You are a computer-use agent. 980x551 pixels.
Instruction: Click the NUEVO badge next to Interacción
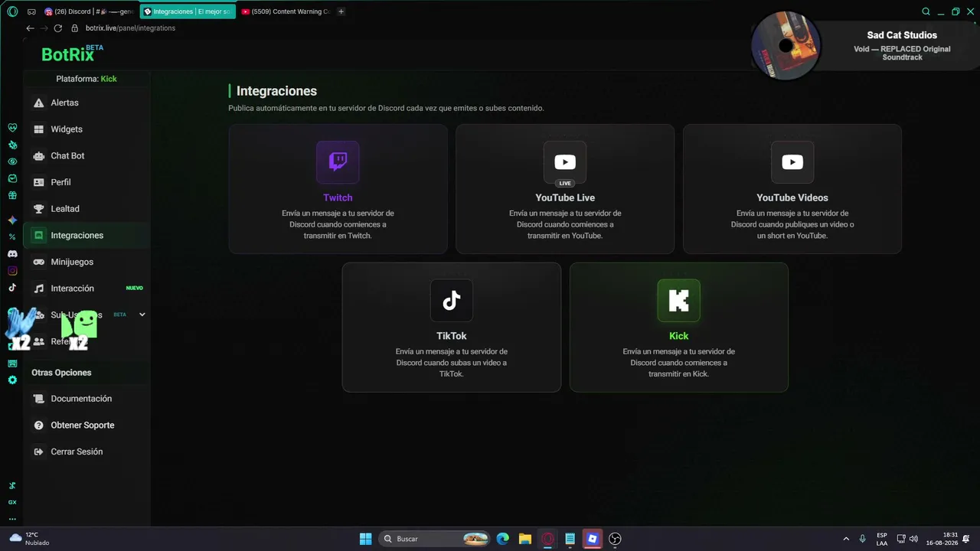pyautogui.click(x=135, y=289)
